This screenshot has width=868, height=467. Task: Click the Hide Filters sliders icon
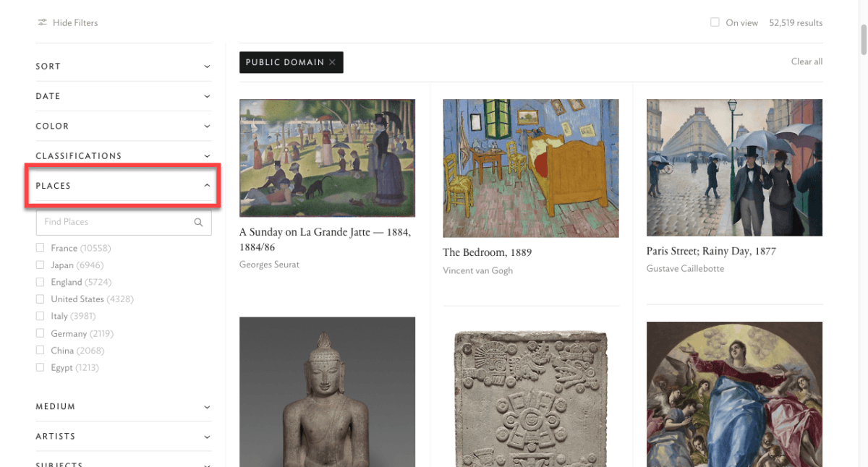[x=42, y=22]
